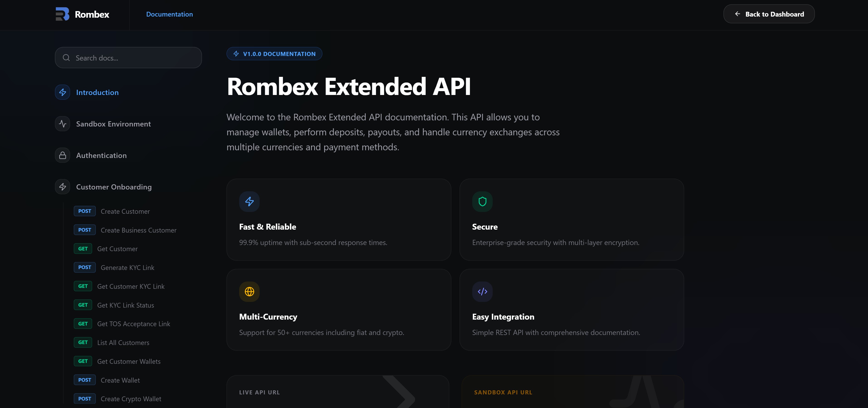Open the Get KYC Link Status endpoint
The height and width of the screenshot is (408, 868).
[125, 305]
